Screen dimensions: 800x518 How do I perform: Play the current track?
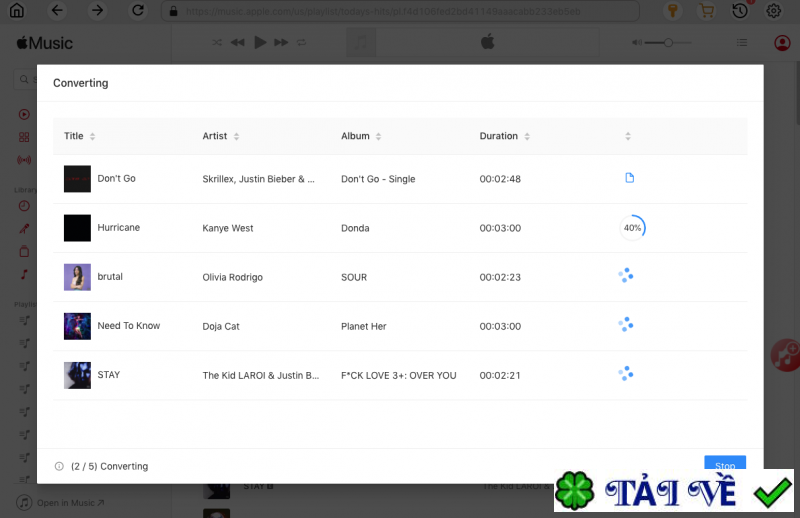coord(260,42)
